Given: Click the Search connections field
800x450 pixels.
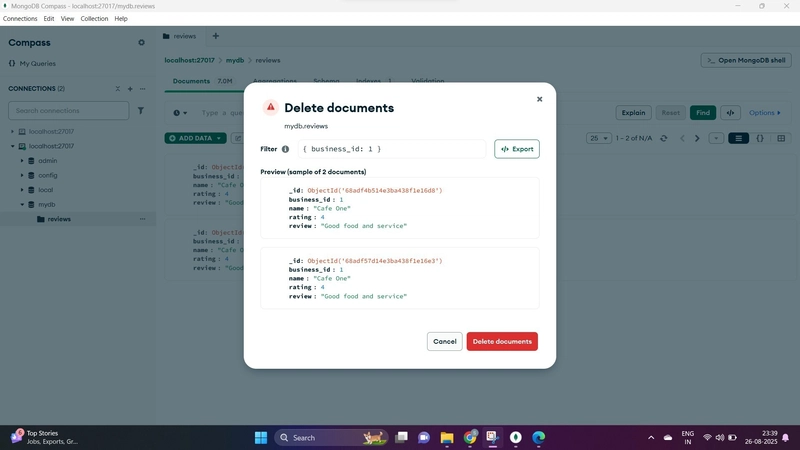Looking at the screenshot, I should click(68, 110).
